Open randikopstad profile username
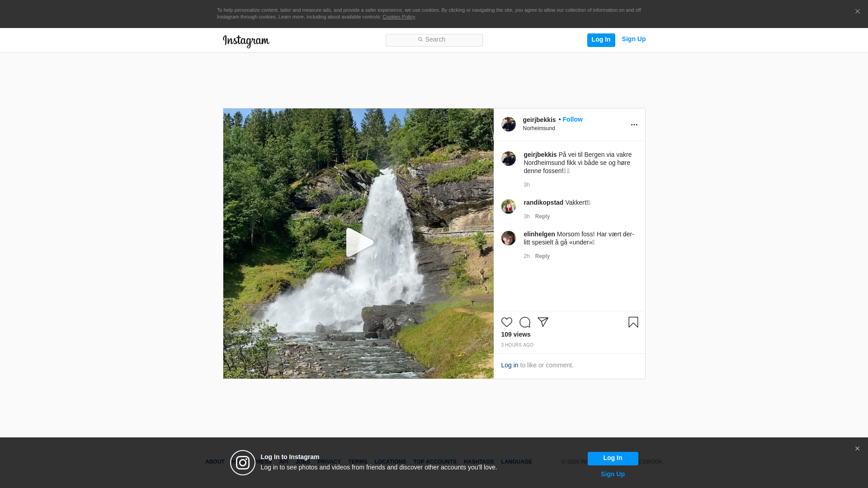The height and width of the screenshot is (488, 868). pyautogui.click(x=543, y=202)
